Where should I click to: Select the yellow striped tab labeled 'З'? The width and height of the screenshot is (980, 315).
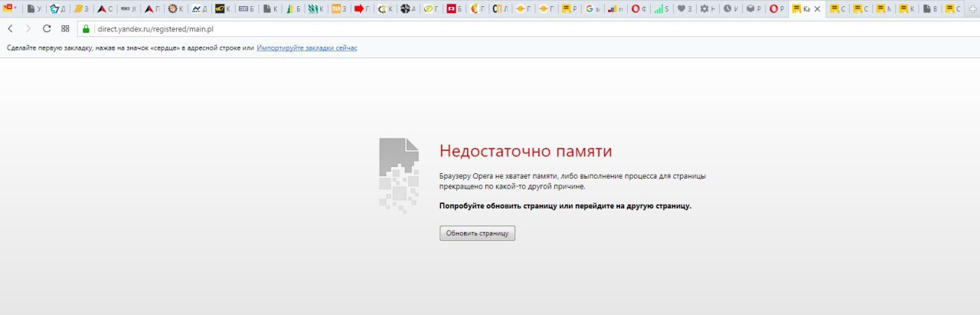coord(80,9)
